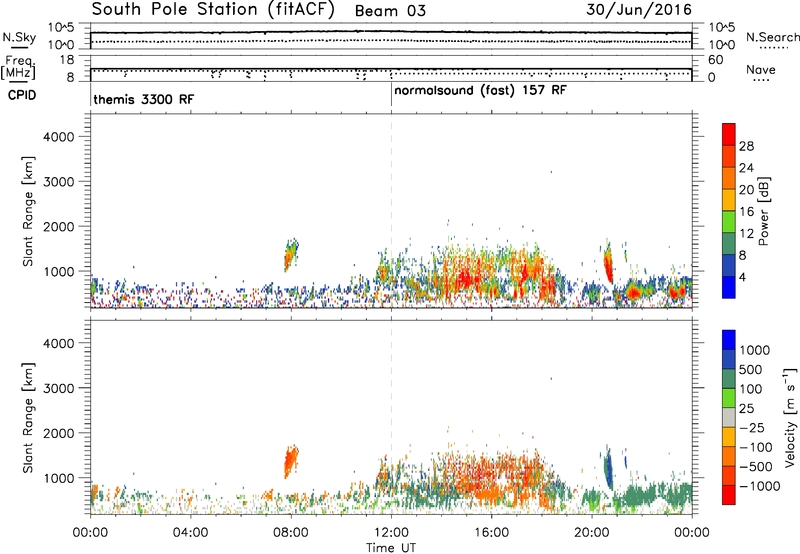Click the 08:00 echo patch in Power panel
The height and width of the screenshot is (554, 800).
(x=291, y=255)
